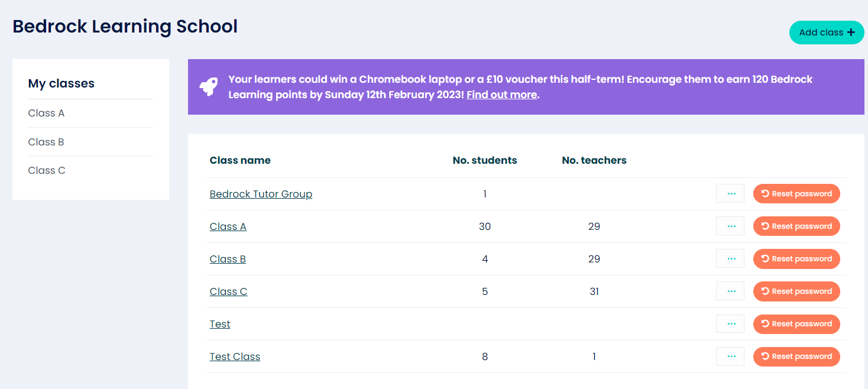Open the Test Class link in the table
This screenshot has width=868, height=389.
235,356
